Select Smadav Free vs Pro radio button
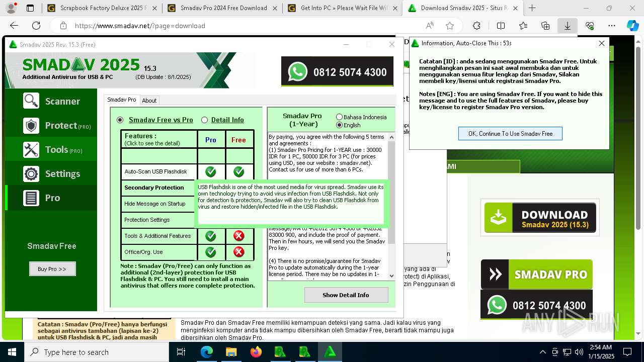 pyautogui.click(x=120, y=120)
